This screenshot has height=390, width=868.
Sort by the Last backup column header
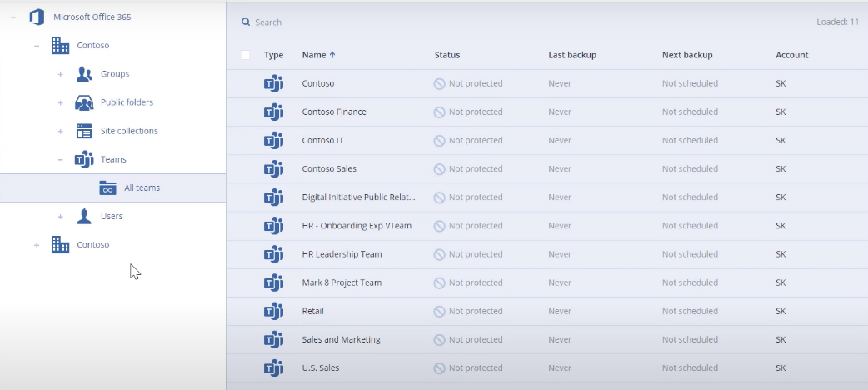pos(572,55)
